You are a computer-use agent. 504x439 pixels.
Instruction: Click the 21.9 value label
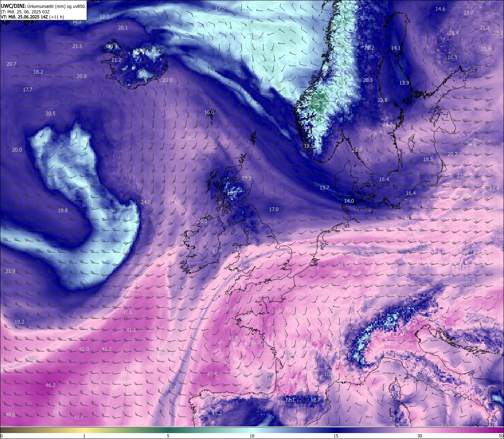10,271
